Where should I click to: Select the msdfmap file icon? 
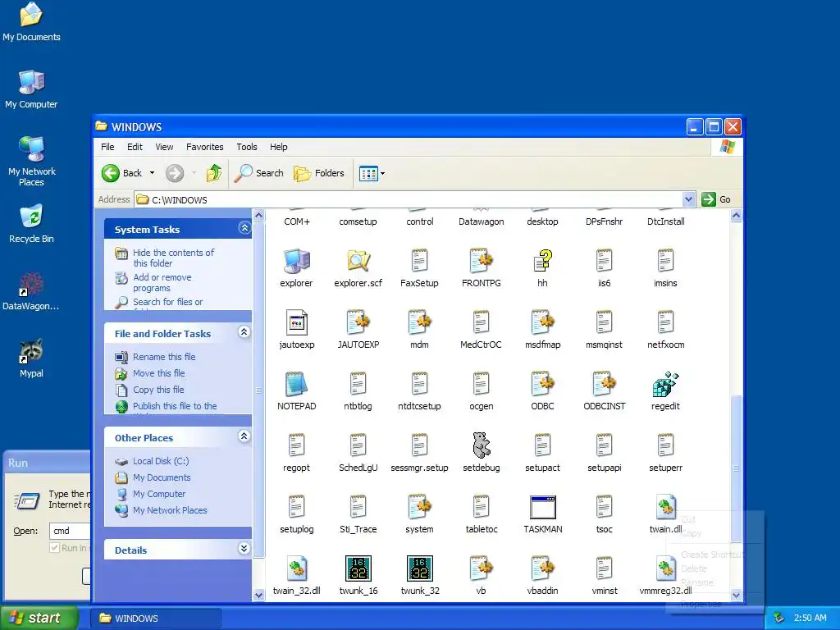click(x=543, y=322)
